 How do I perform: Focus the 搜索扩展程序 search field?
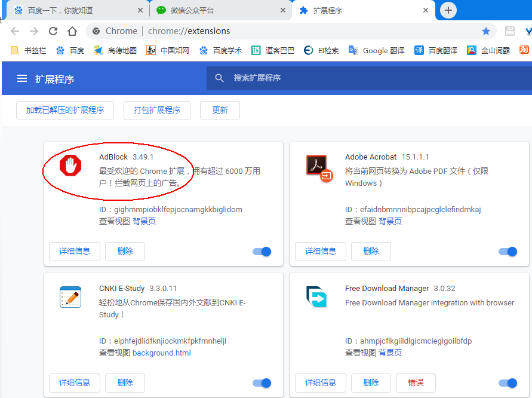(369, 78)
